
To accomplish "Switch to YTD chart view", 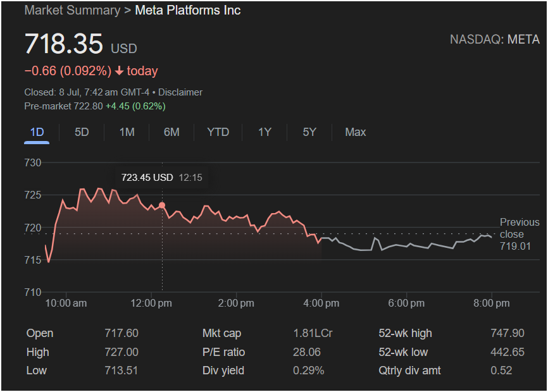I will (218, 132).
